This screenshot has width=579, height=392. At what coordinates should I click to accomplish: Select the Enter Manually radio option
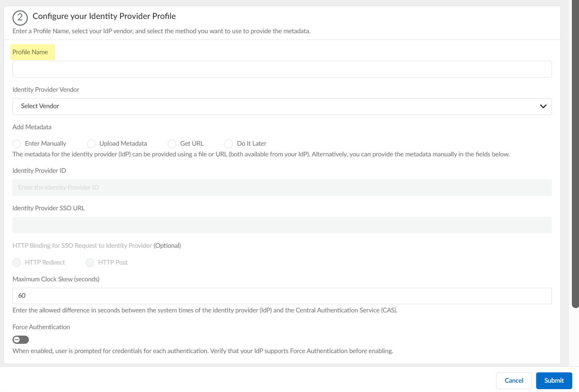pyautogui.click(x=17, y=144)
